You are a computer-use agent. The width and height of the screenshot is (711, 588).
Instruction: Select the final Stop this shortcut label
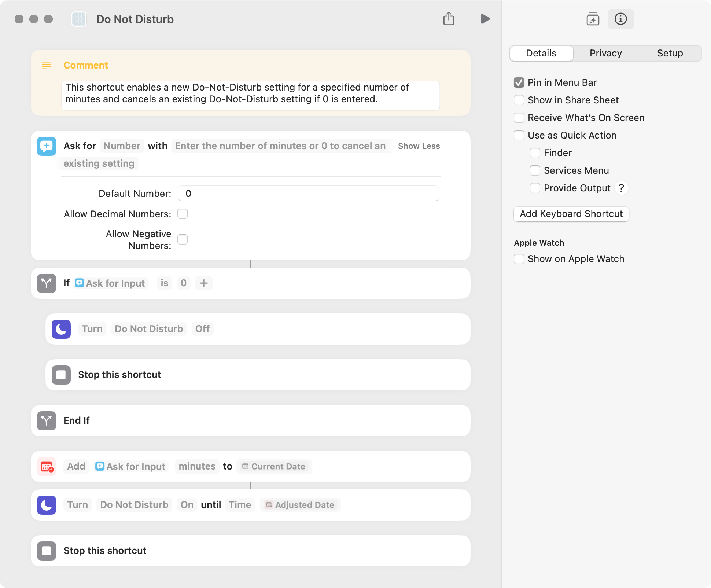[105, 551]
